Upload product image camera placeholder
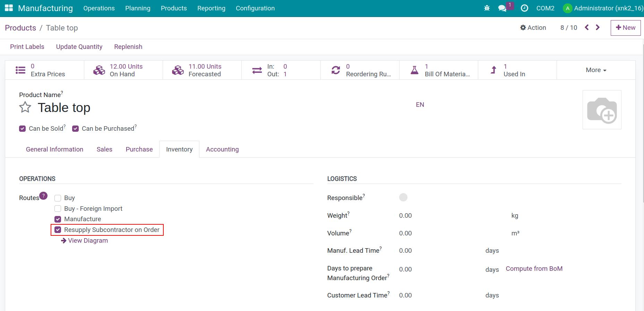The width and height of the screenshot is (644, 311). pyautogui.click(x=602, y=110)
